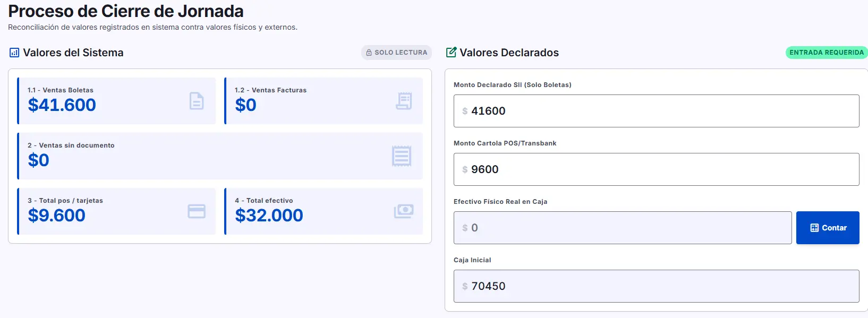Click the chart icon beside Valores del Sistema

coord(14,53)
